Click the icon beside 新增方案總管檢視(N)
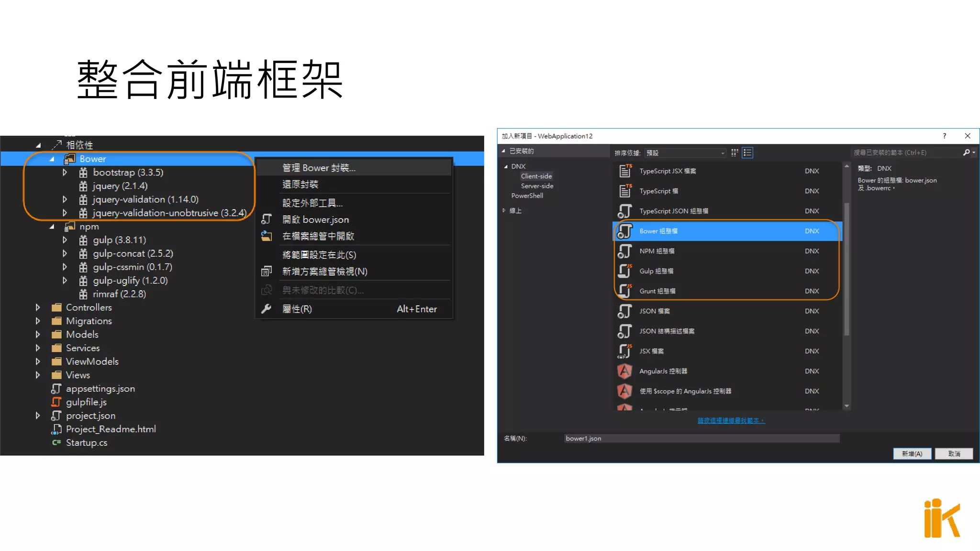This screenshot has width=980, height=551. [x=267, y=272]
